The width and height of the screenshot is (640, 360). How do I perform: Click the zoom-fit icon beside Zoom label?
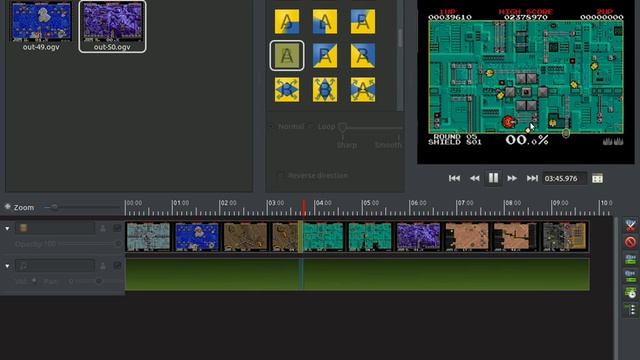[7, 207]
